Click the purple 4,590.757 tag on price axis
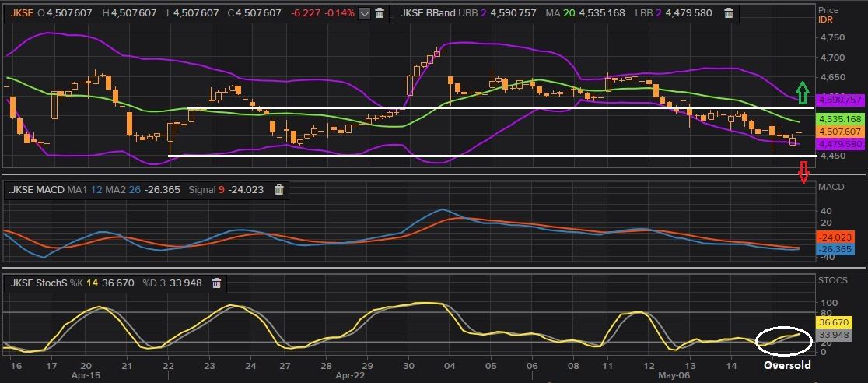This screenshot has width=868, height=383. (840, 100)
